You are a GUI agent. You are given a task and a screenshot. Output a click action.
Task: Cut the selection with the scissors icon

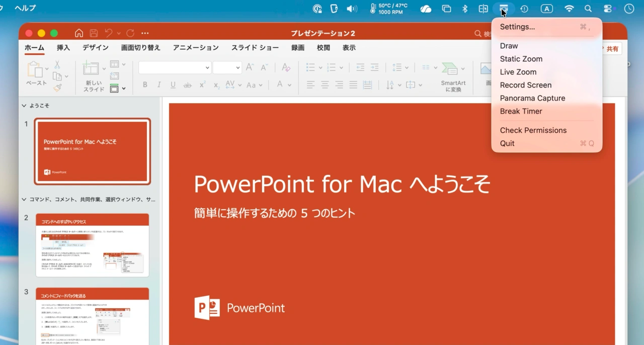57,65
